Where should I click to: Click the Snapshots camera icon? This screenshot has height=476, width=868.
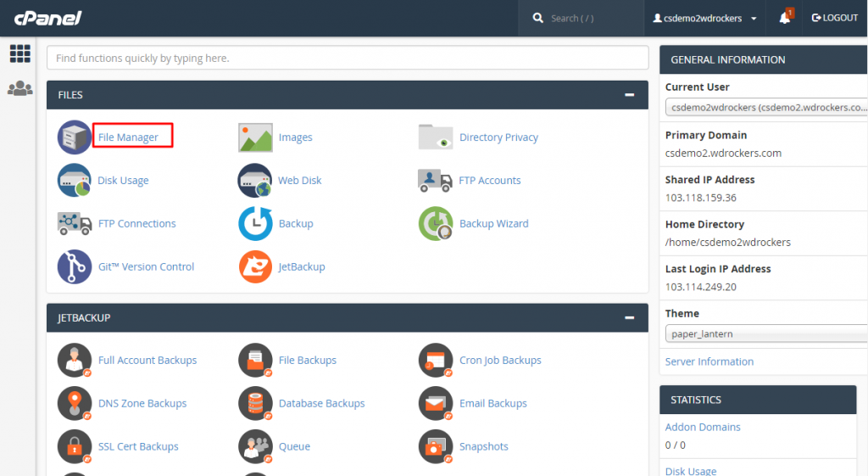coord(436,446)
